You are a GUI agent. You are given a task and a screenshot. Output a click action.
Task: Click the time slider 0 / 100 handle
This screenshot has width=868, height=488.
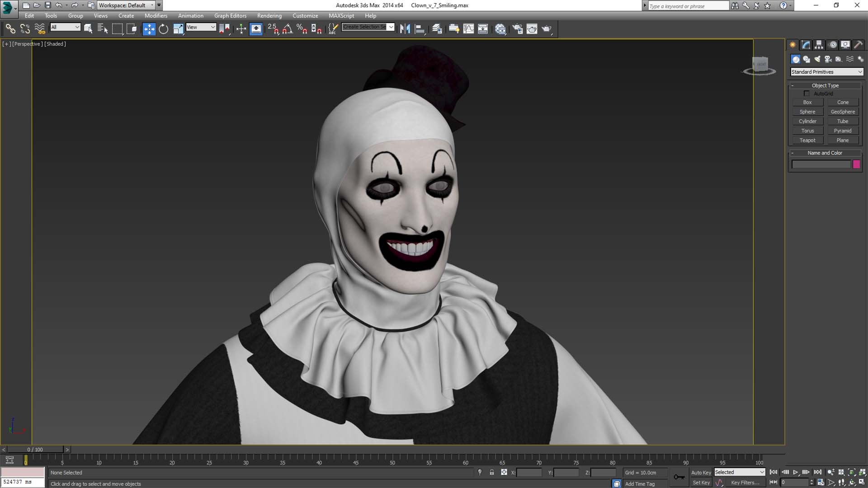click(x=35, y=450)
